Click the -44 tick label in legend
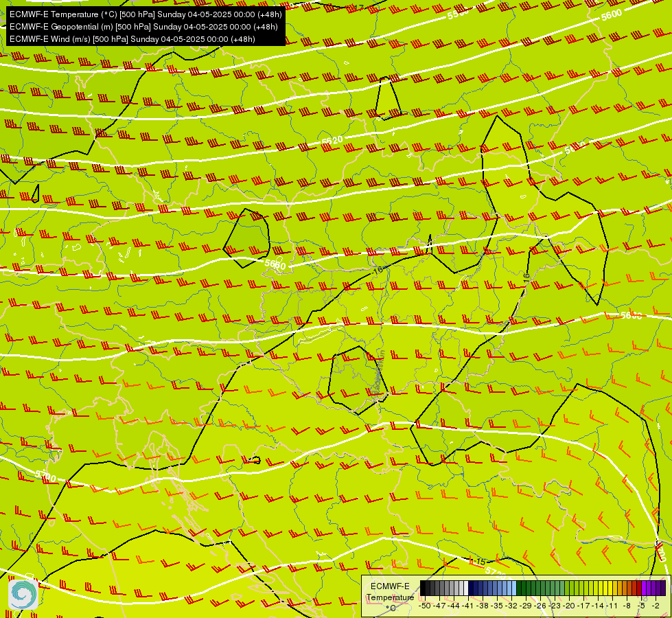The height and width of the screenshot is (618, 672). tap(454, 606)
